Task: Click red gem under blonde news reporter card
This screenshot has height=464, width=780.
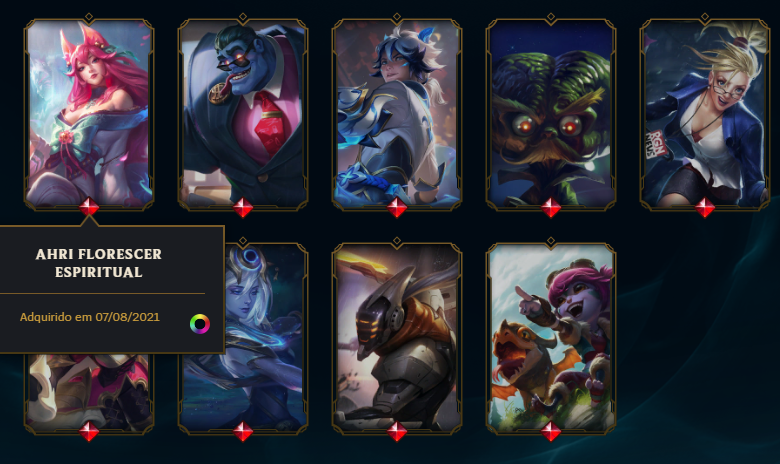Action: (705, 207)
